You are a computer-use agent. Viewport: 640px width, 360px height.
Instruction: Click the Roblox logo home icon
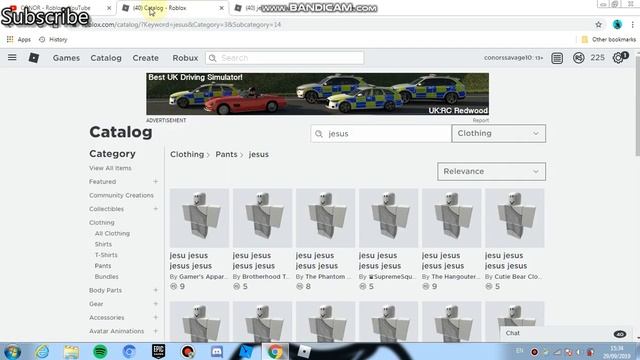click(x=34, y=58)
